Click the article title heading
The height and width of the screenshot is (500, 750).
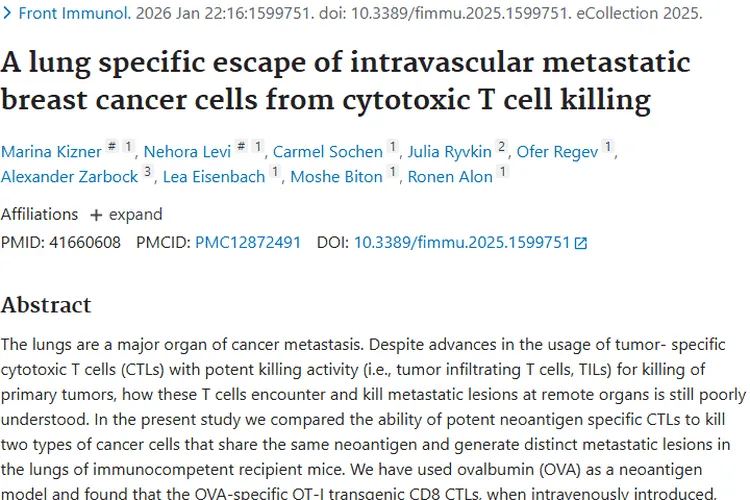pos(345,81)
